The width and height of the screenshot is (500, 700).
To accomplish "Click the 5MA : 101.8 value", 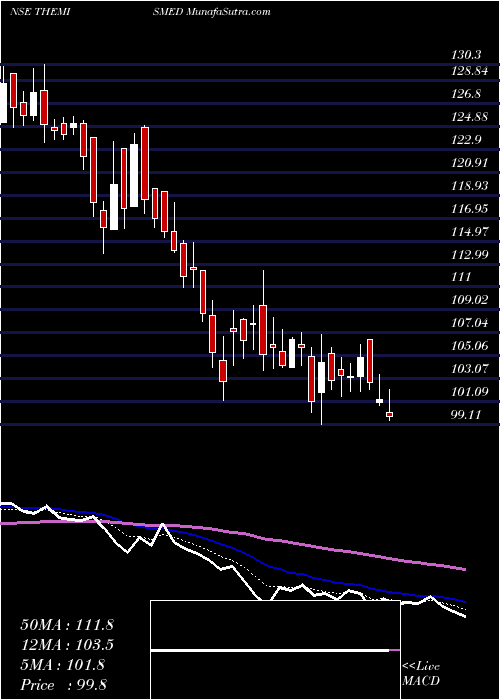I will (62, 665).
